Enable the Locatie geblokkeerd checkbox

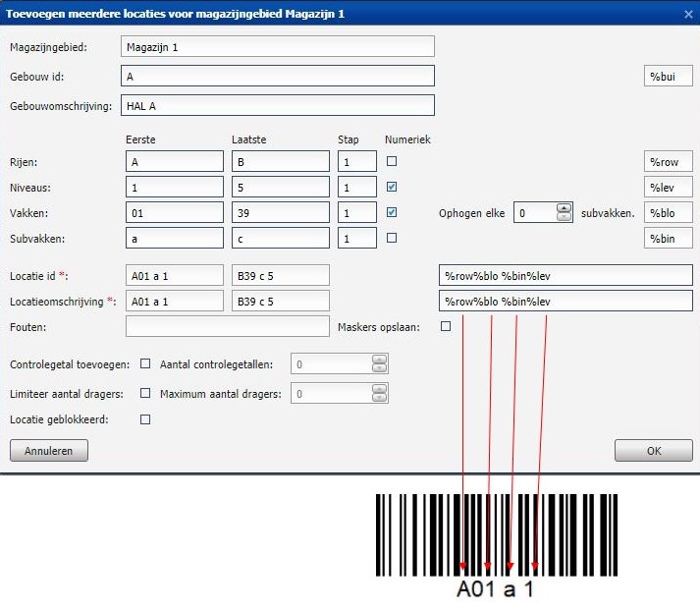coord(145,419)
